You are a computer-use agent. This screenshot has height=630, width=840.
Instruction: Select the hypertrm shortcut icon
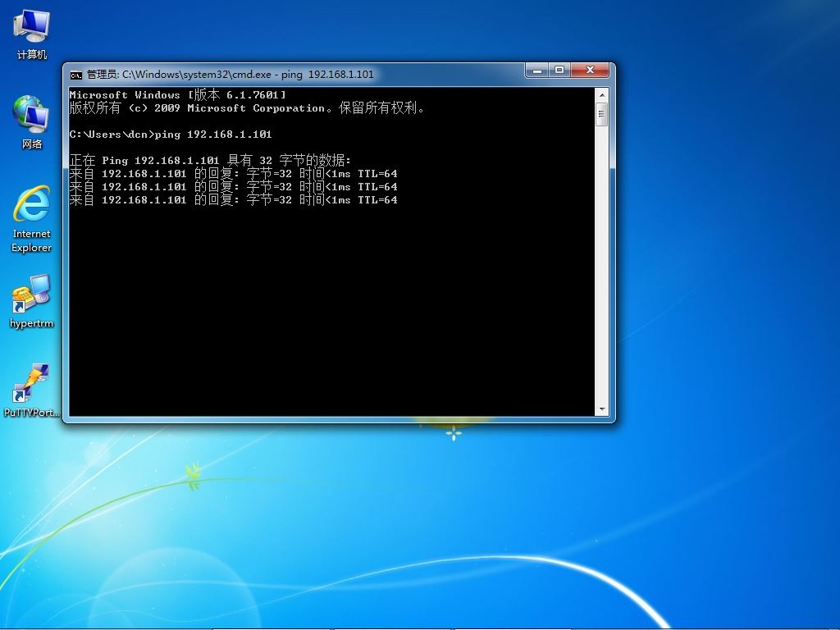[x=32, y=301]
